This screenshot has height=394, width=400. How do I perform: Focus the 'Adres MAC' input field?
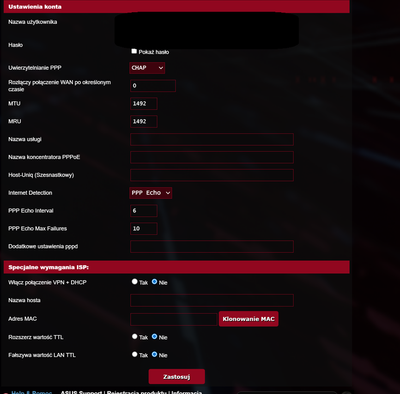click(174, 319)
